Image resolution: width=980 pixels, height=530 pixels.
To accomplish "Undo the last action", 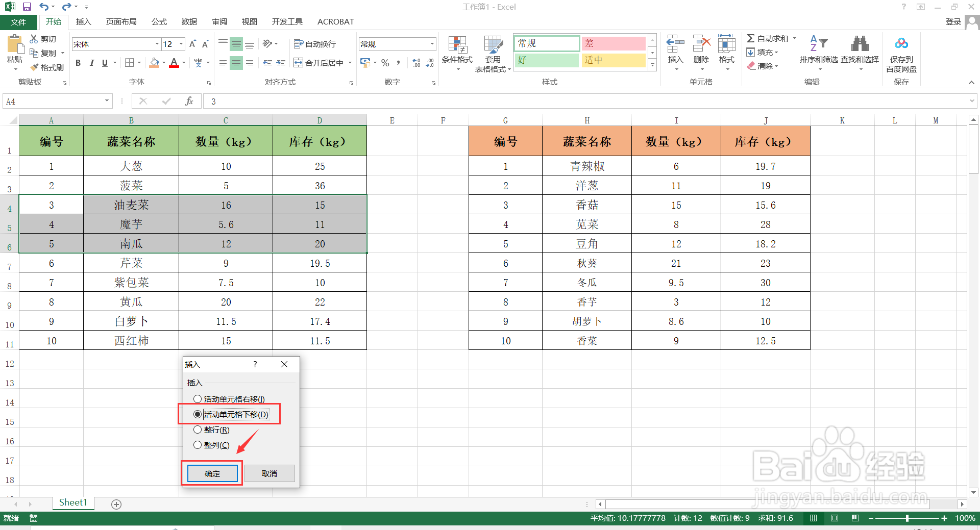I will (x=44, y=7).
